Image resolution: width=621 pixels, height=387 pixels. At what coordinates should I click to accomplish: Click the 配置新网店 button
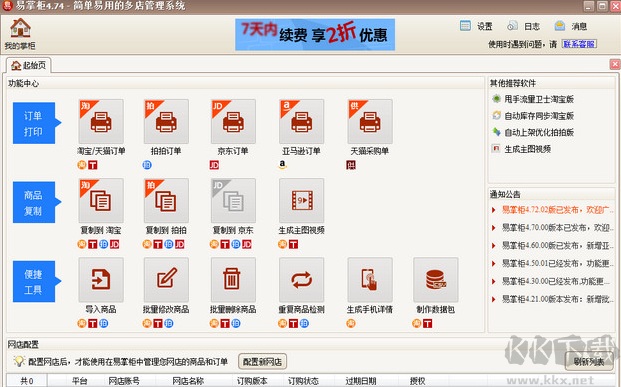tap(262, 362)
